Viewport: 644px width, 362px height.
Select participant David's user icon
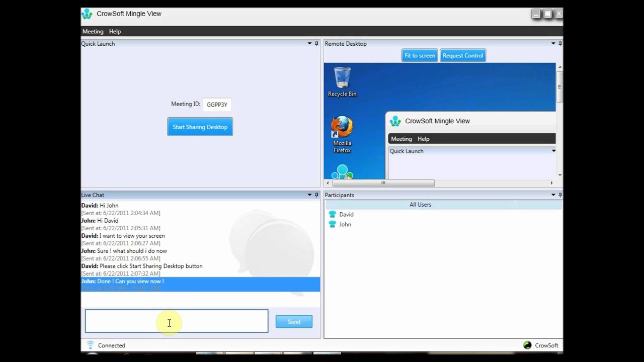(332, 214)
